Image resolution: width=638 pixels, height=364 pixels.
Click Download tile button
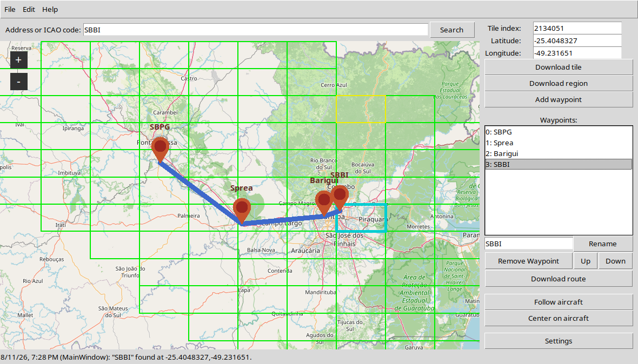(558, 67)
